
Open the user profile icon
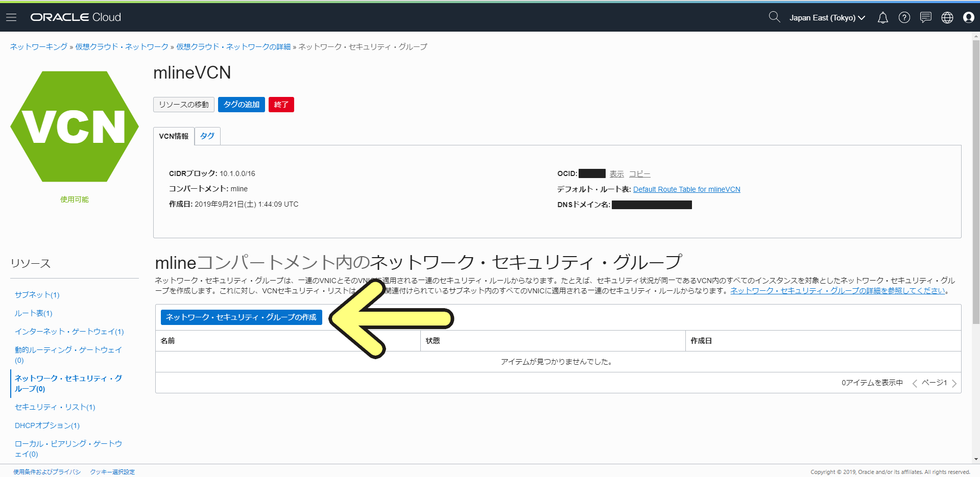click(968, 18)
